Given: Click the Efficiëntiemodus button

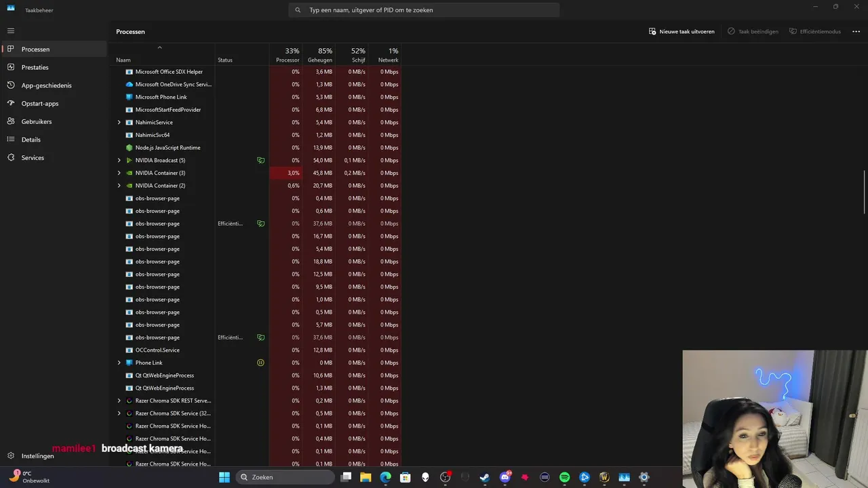Looking at the screenshot, I should pos(815,31).
